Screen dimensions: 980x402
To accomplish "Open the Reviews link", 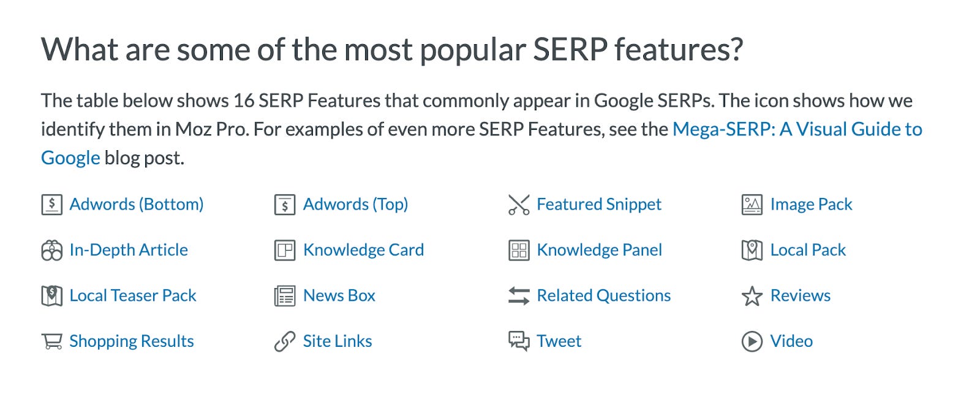I will pyautogui.click(x=799, y=295).
